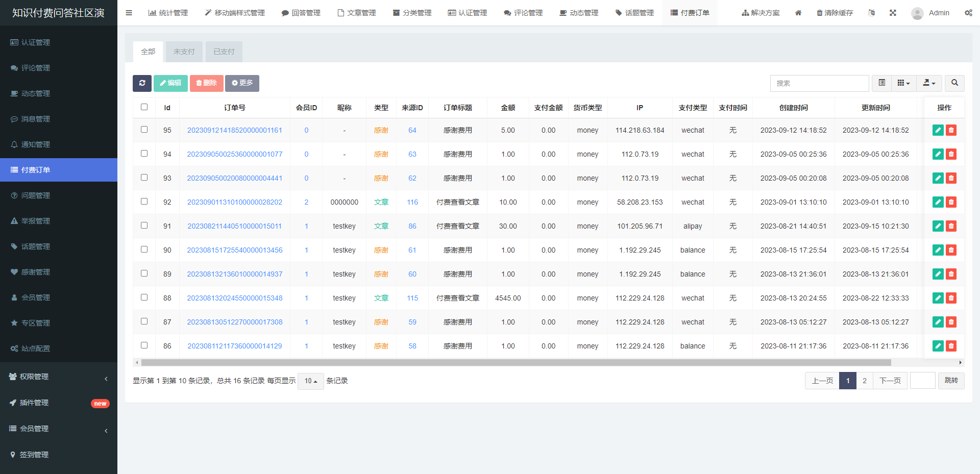Click the horizontal table scrollbar

pyautogui.click(x=516, y=363)
